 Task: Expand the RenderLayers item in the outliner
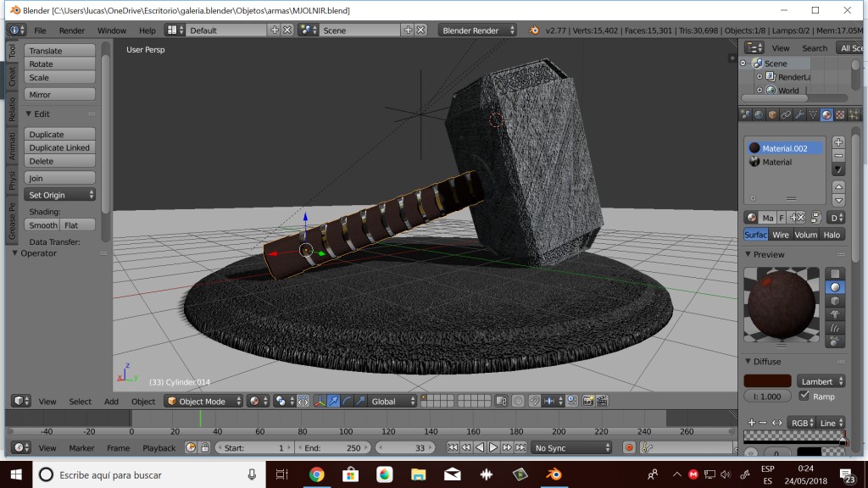point(760,76)
